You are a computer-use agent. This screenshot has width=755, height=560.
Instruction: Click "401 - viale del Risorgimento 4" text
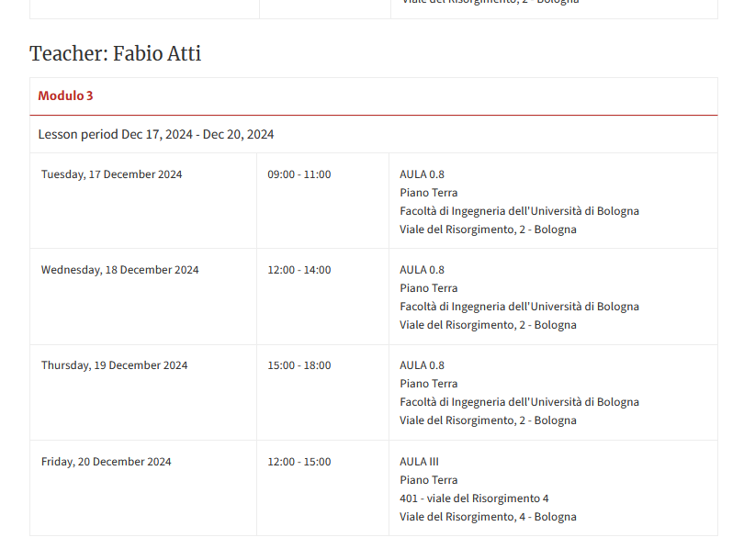tap(474, 498)
